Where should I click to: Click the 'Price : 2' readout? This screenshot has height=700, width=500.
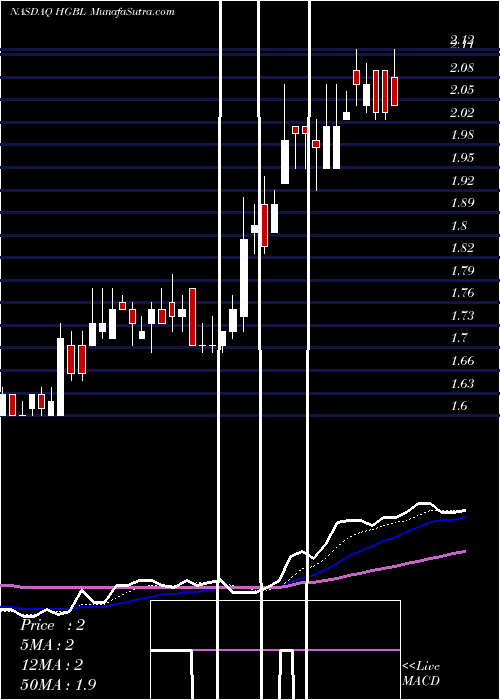52,625
